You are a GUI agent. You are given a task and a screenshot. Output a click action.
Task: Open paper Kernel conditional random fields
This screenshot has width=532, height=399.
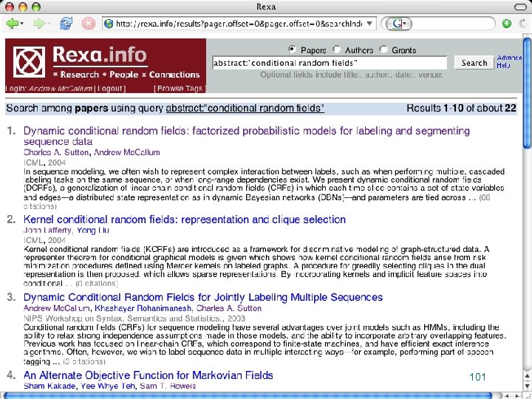pos(185,219)
